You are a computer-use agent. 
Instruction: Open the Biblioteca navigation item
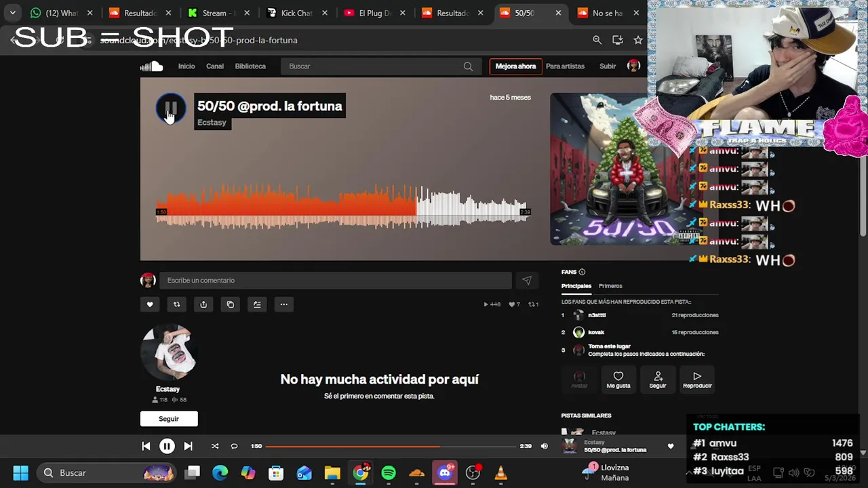[x=250, y=66]
